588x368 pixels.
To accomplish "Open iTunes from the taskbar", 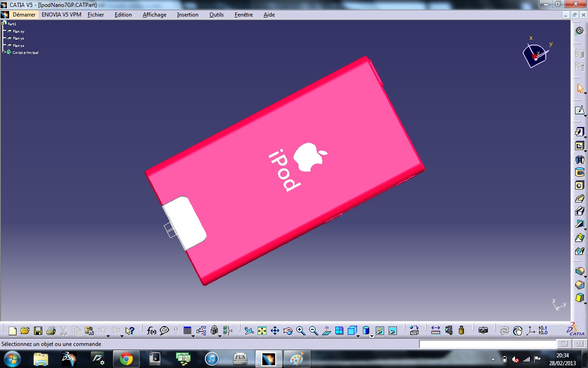I will (211, 359).
